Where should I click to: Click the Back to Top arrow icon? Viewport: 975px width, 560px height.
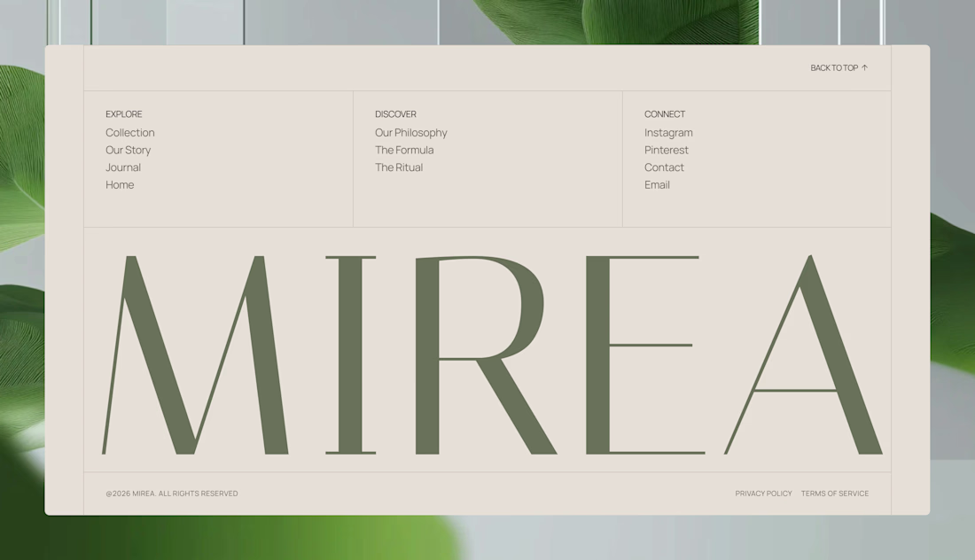coord(864,67)
